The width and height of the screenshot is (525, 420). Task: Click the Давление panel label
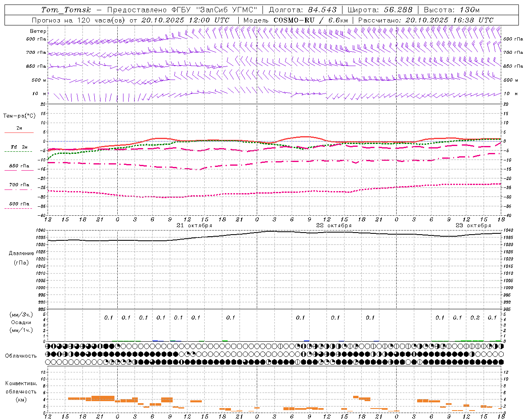coord(21,253)
